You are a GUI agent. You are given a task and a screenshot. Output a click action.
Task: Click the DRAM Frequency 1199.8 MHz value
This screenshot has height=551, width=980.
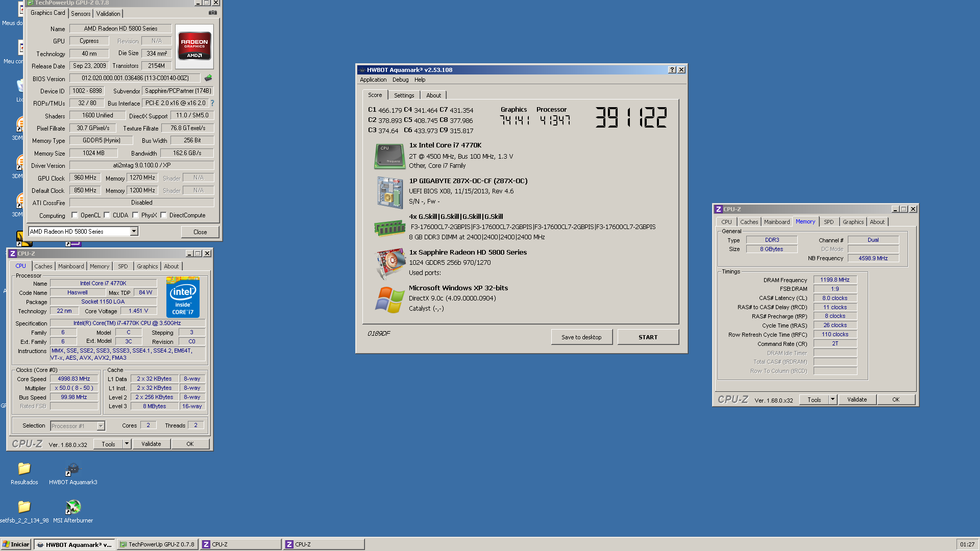tap(835, 280)
